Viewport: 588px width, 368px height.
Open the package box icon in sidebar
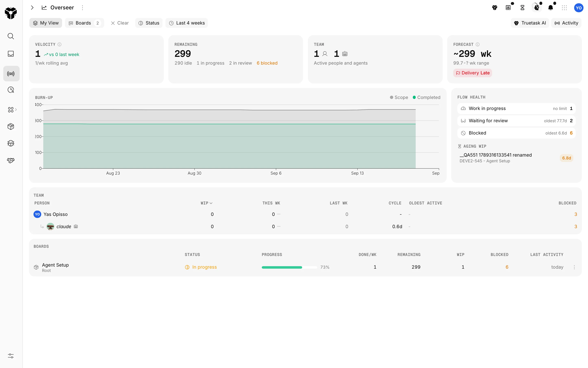11,127
